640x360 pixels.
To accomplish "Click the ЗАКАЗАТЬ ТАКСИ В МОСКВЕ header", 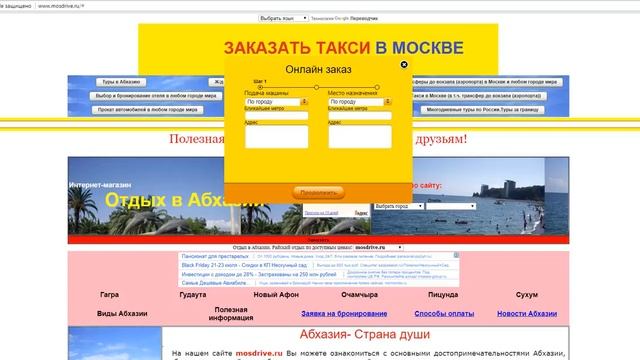I will [x=343, y=48].
